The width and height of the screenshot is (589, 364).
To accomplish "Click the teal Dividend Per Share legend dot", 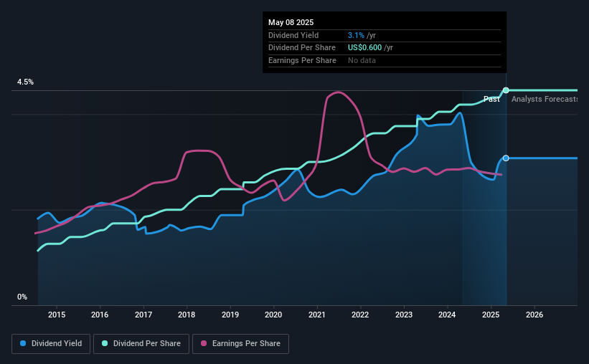I will click(x=105, y=343).
